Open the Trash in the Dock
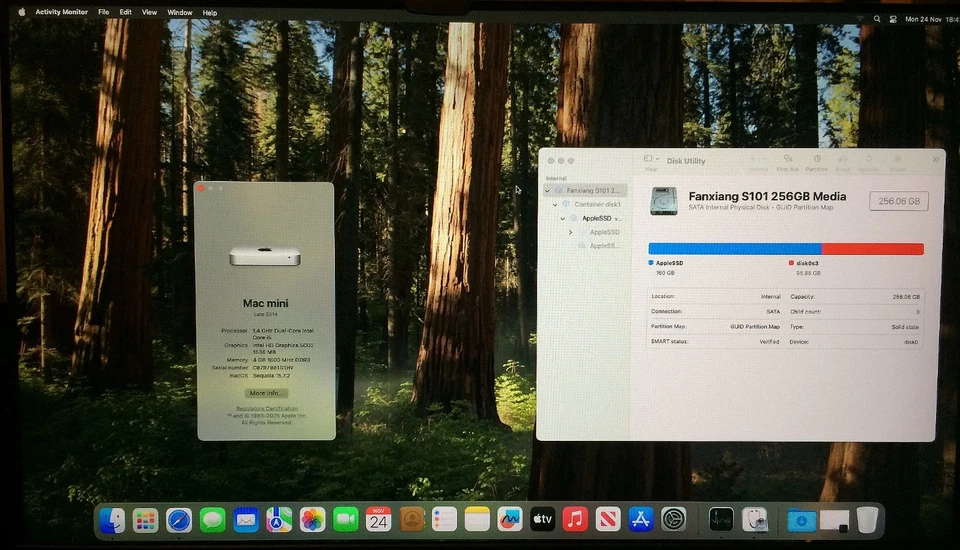Screen dimensions: 960x550 [x=867, y=521]
